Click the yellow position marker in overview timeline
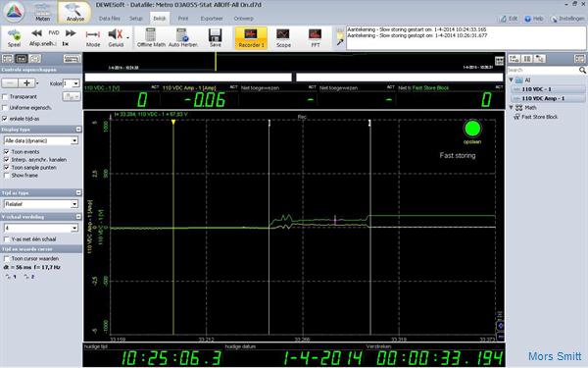This screenshot has height=368, width=588. pyautogui.click(x=216, y=61)
